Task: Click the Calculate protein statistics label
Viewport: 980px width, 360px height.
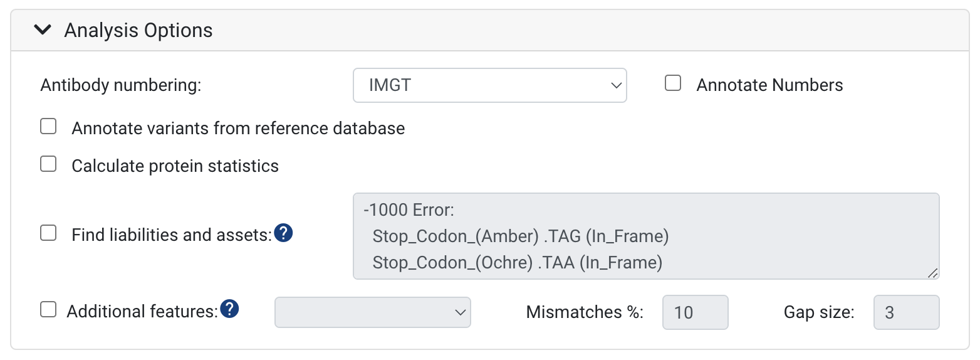Action: [175, 166]
